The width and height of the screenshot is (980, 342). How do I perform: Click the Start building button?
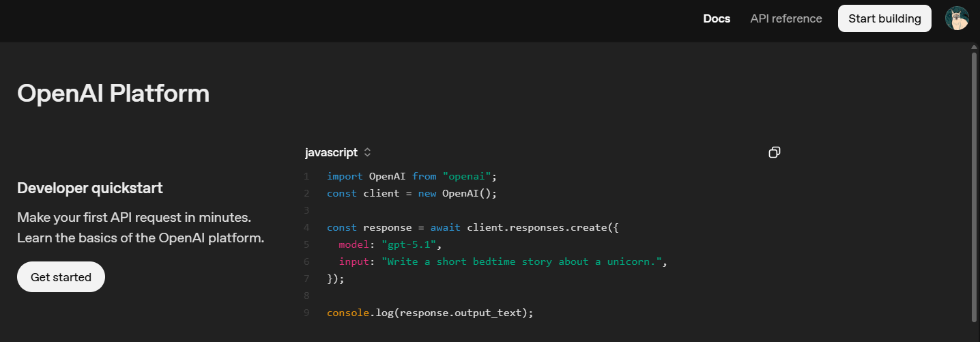(x=884, y=18)
